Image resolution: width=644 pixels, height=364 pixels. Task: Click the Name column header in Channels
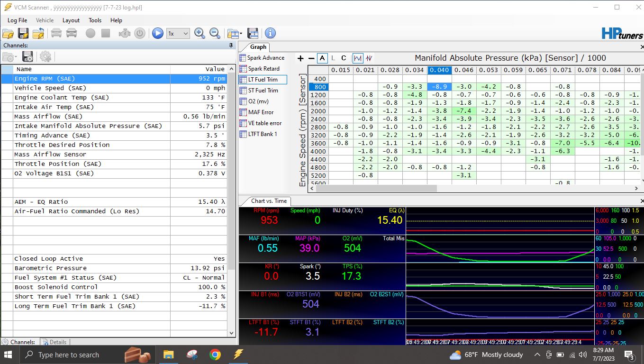92,69
